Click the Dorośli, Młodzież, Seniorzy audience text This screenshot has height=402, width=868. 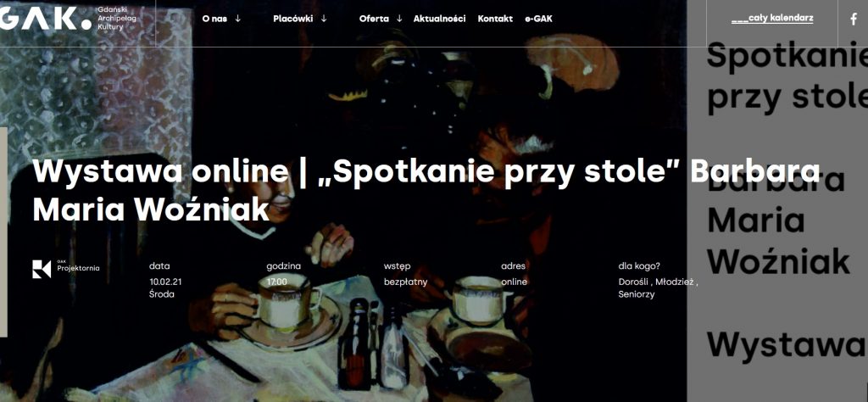pos(658,288)
